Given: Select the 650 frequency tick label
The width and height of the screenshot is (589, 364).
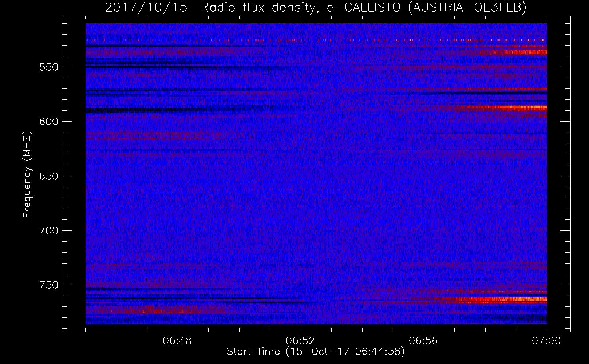Looking at the screenshot, I should [49, 176].
